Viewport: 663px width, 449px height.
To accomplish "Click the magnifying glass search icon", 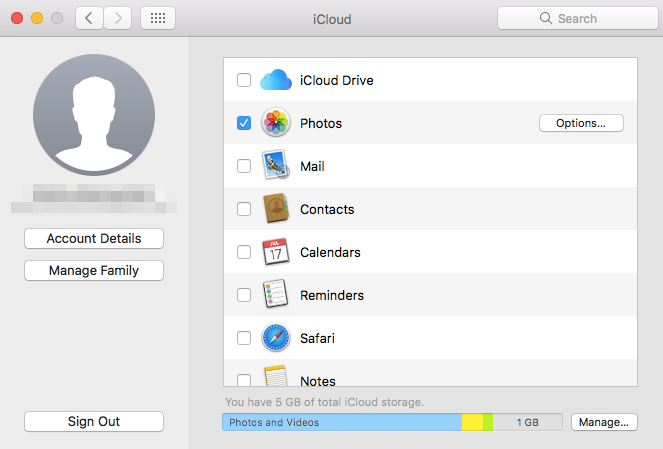I will point(546,18).
